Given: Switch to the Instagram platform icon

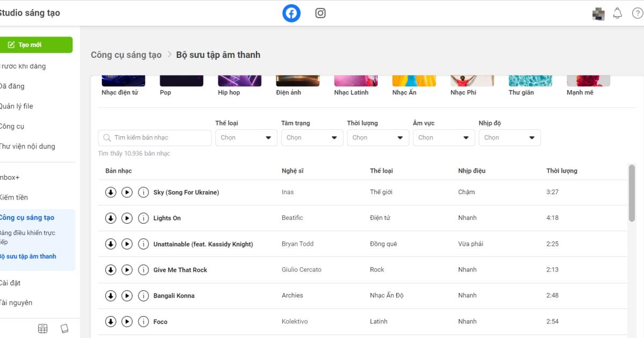Looking at the screenshot, I should (320, 13).
